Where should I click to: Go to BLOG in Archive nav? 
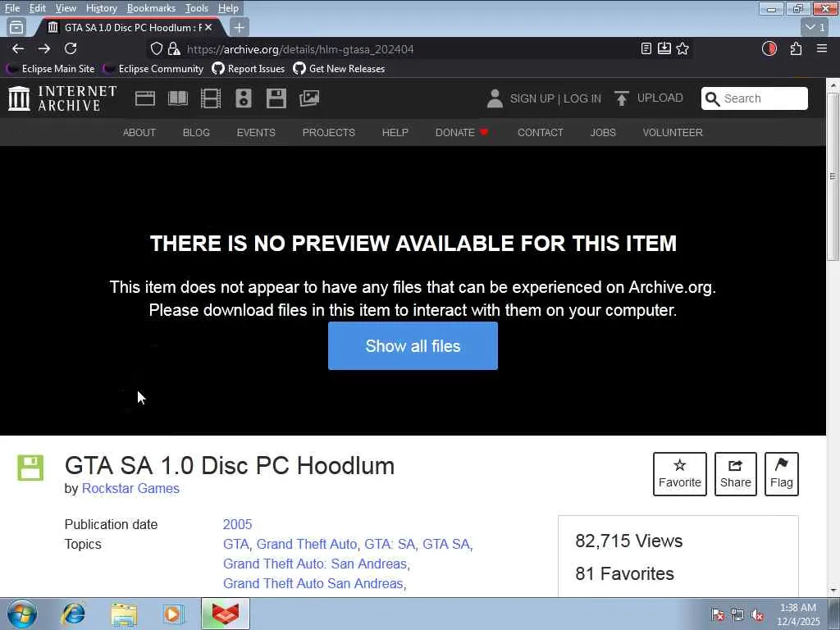[x=196, y=132]
